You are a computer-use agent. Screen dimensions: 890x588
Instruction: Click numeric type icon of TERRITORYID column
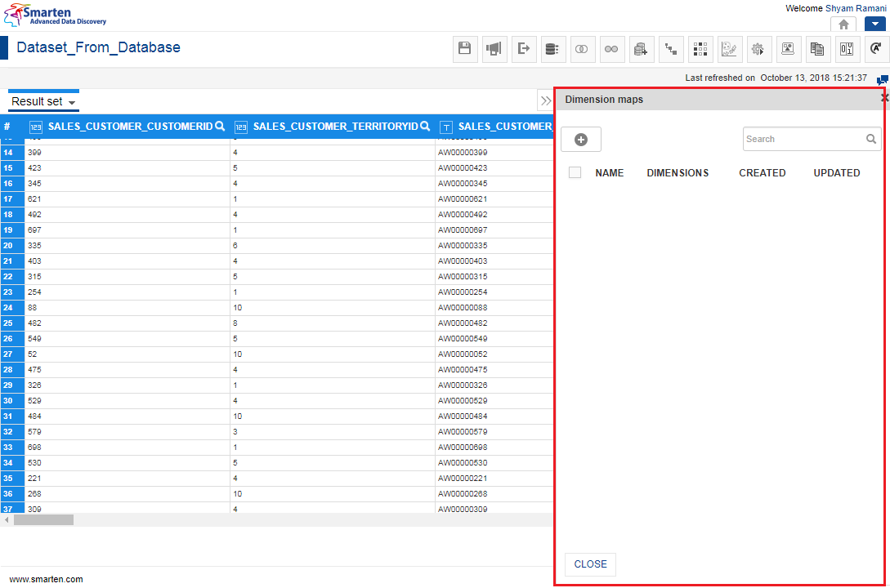point(240,127)
